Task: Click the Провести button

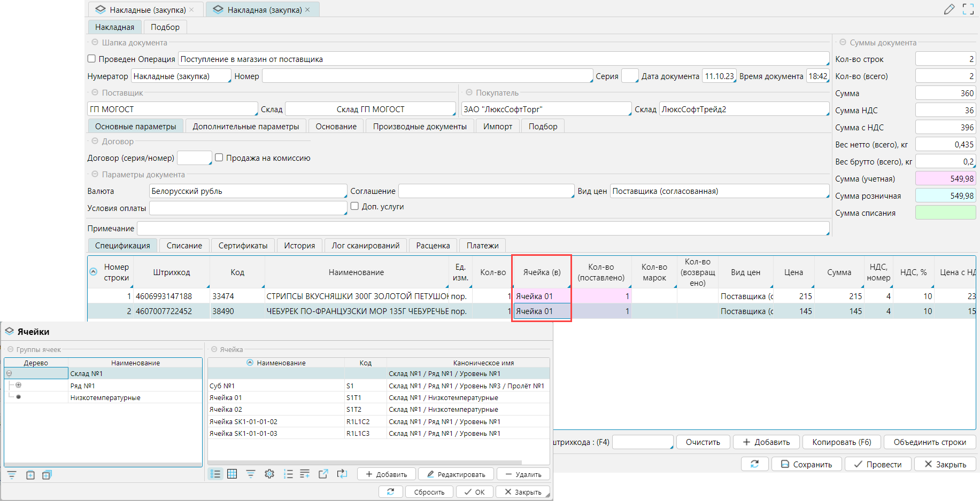Action: [878, 464]
